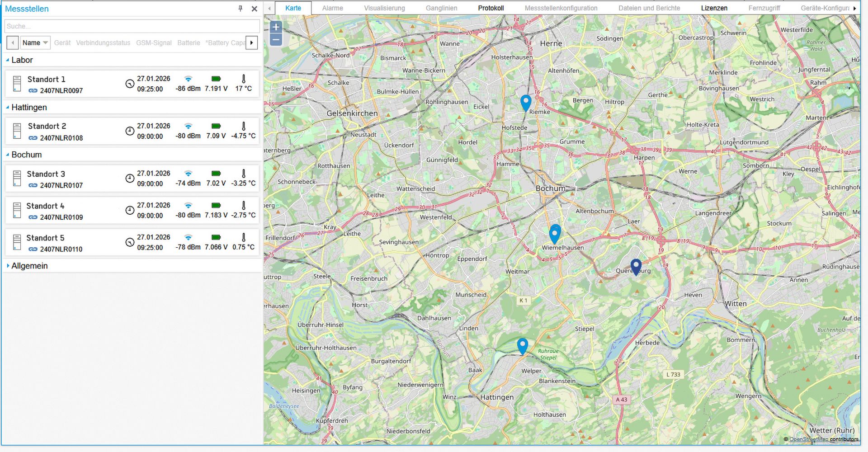This screenshot has width=868, height=452.
Task: Open the Protokoll tab
Action: click(x=491, y=8)
